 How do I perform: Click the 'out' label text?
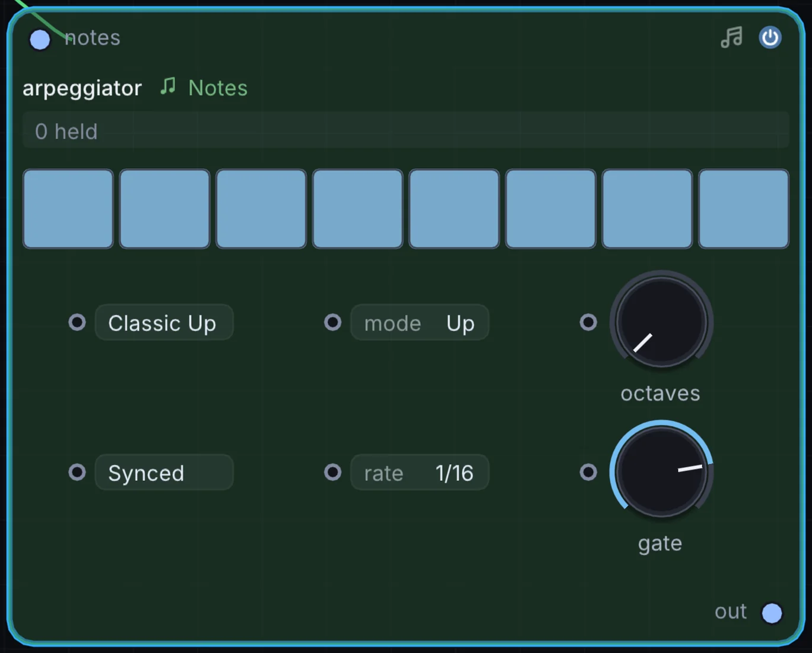click(731, 611)
